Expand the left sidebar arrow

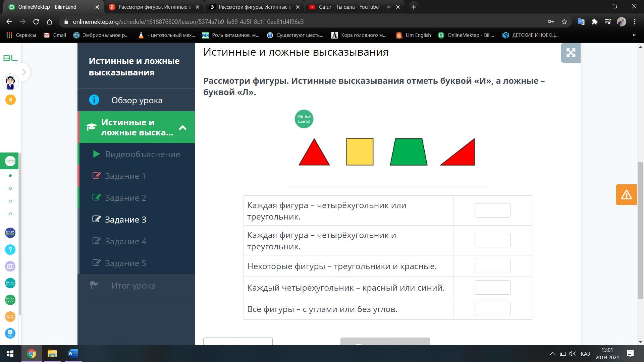24,72
